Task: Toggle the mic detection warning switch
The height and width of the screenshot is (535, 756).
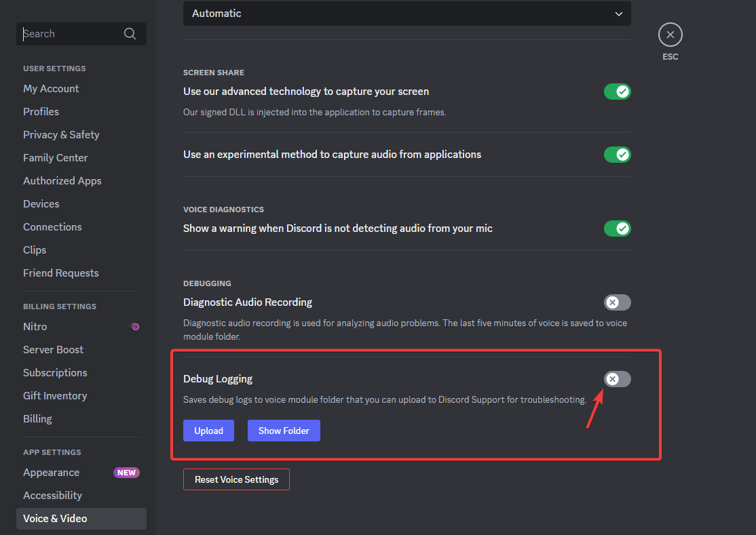Action: coord(617,229)
